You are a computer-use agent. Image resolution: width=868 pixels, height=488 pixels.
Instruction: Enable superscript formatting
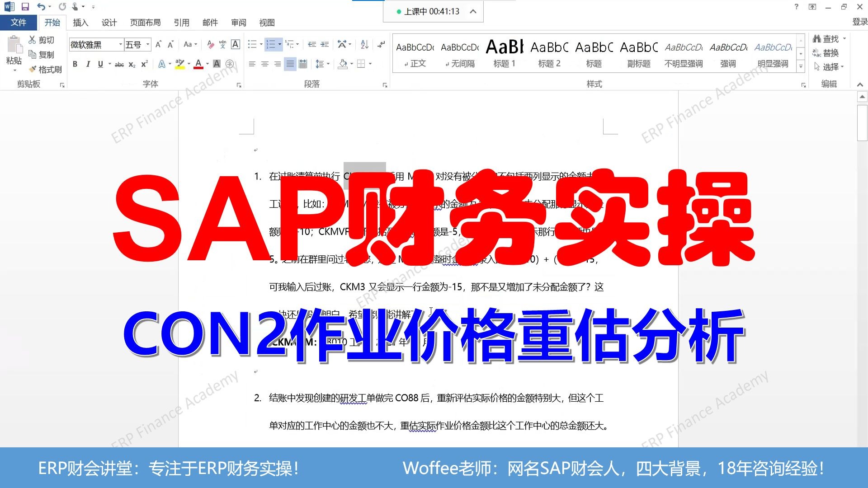click(x=143, y=64)
